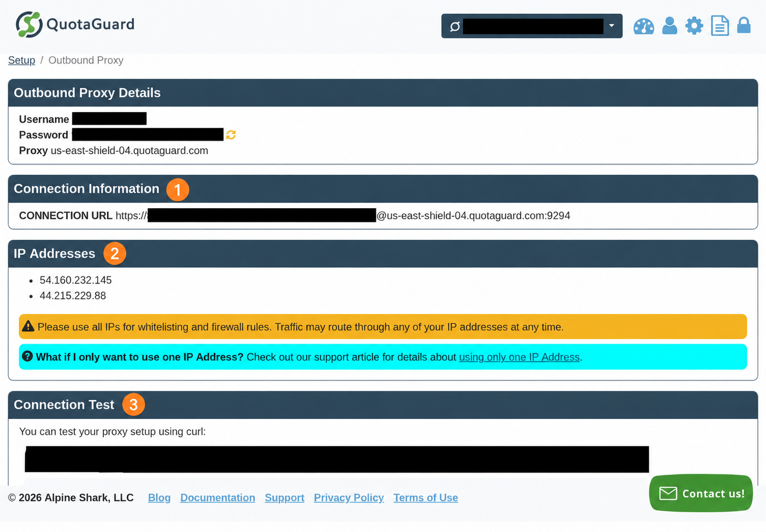Click the Contact us! button
766x532 pixels.
tap(701, 493)
